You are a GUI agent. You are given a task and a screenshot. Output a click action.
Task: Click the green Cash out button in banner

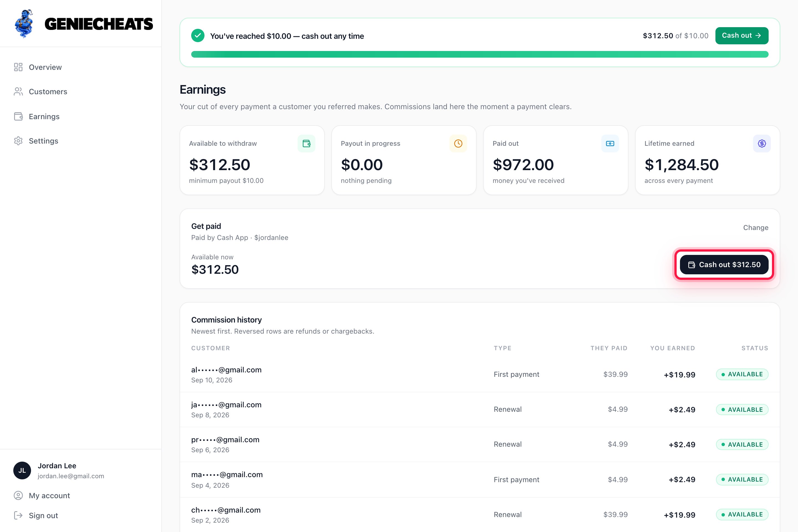point(742,36)
